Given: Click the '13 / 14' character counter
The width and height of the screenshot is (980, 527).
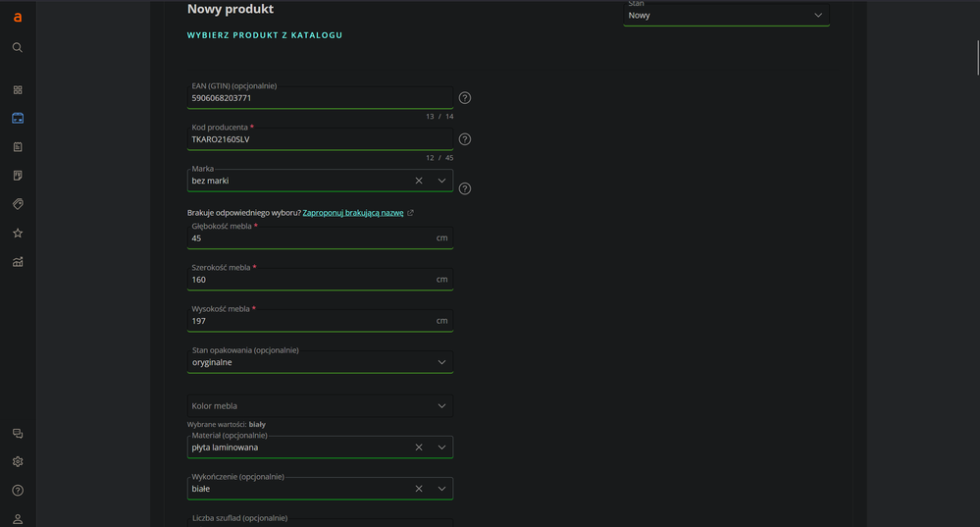Looking at the screenshot, I should (x=439, y=117).
